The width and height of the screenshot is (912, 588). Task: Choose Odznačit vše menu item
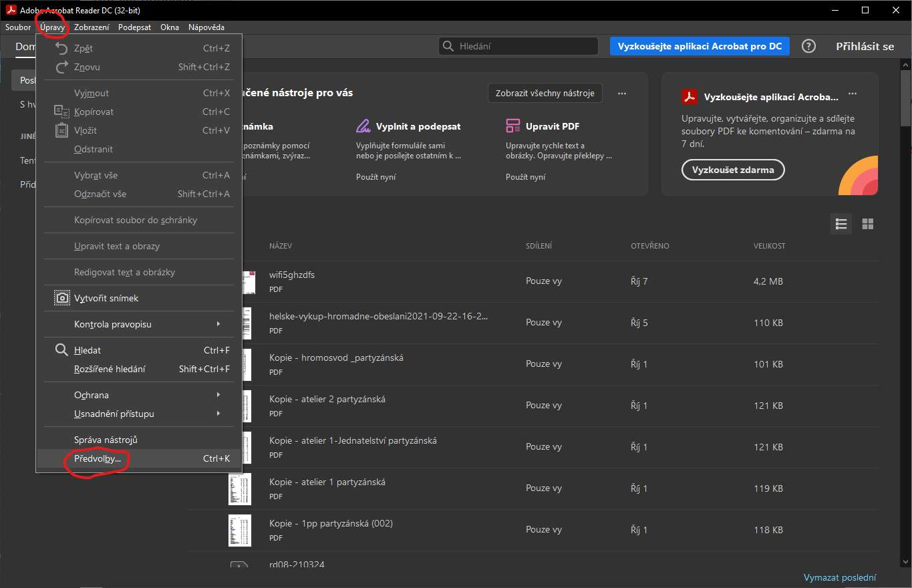tap(139, 194)
